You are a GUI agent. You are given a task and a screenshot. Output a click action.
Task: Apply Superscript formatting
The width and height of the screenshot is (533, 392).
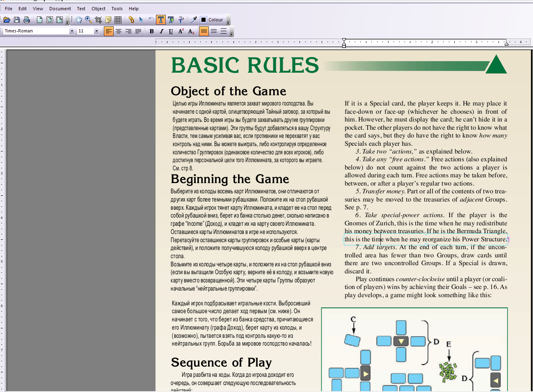pos(181,31)
